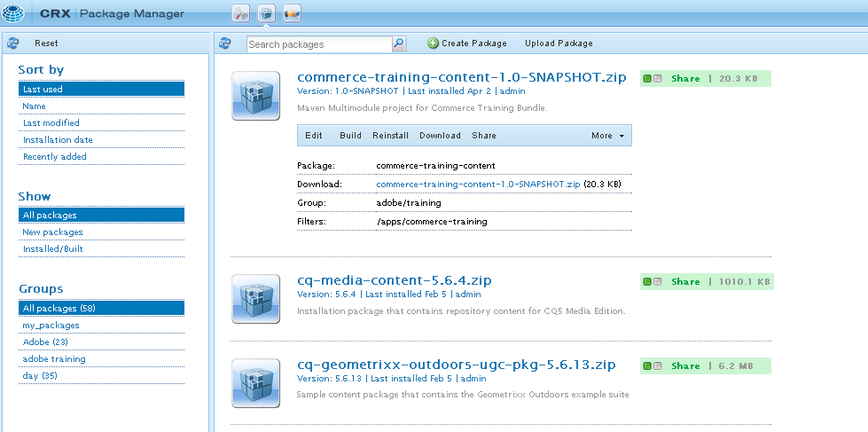Click status indicator squares for commerce-training-content
This screenshot has width=868, height=432.
[652, 79]
